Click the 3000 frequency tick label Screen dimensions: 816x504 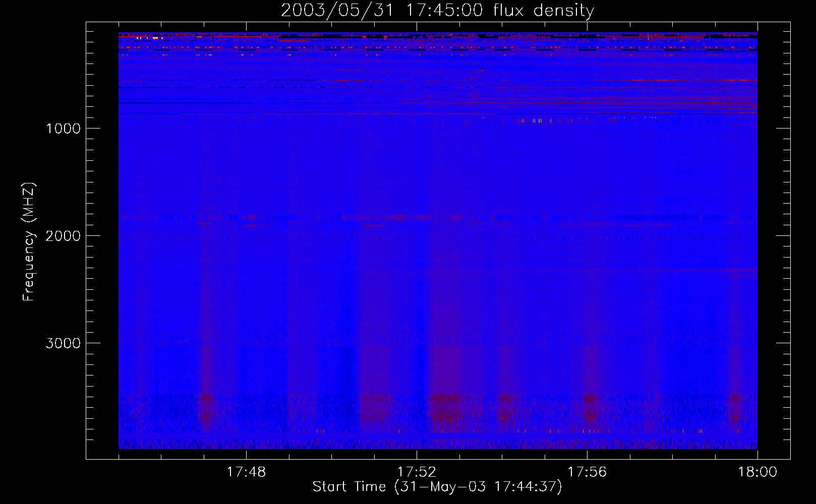[x=63, y=343]
